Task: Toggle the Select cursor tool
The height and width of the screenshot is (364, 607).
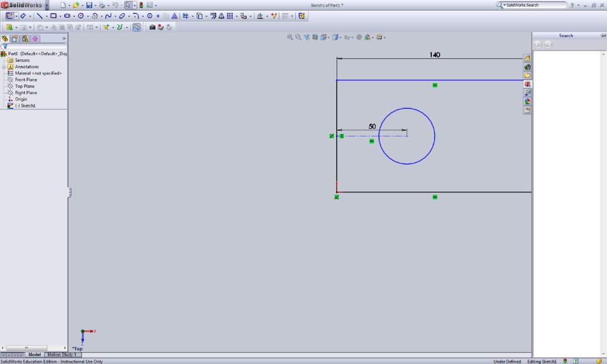Action: 128,5
